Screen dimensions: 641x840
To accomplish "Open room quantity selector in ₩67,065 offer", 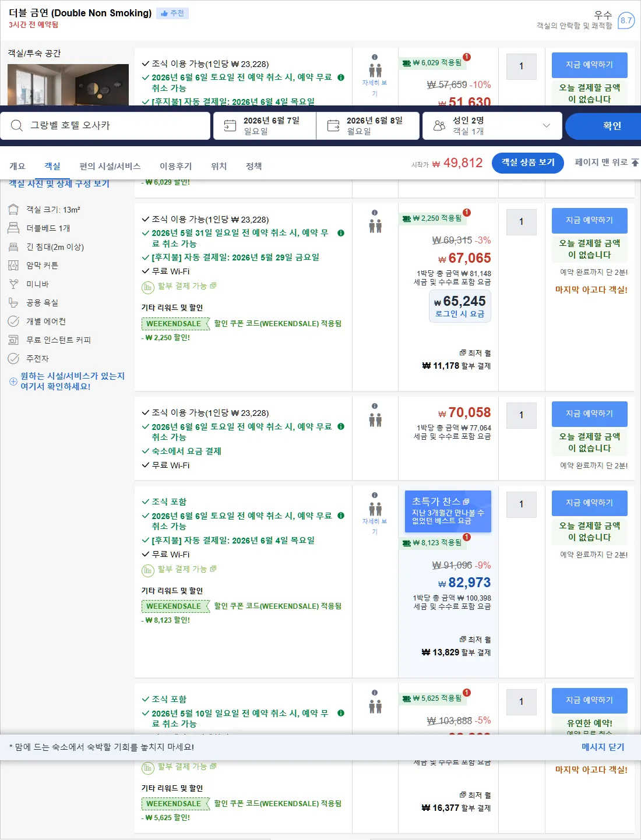I will tap(522, 222).
